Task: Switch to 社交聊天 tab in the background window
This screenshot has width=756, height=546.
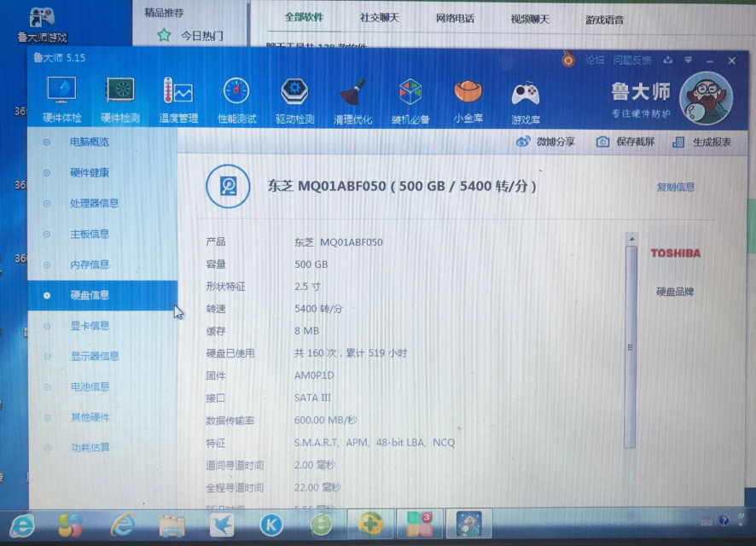Action: click(380, 18)
